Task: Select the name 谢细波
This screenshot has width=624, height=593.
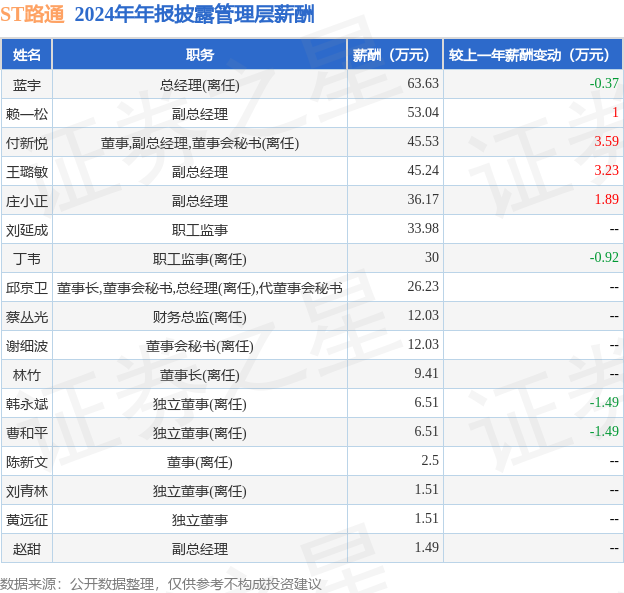Action: (x=27, y=346)
